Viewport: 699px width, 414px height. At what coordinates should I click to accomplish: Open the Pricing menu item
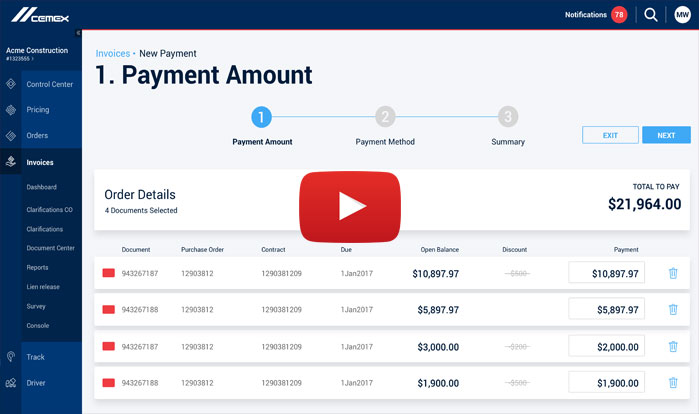coord(38,110)
